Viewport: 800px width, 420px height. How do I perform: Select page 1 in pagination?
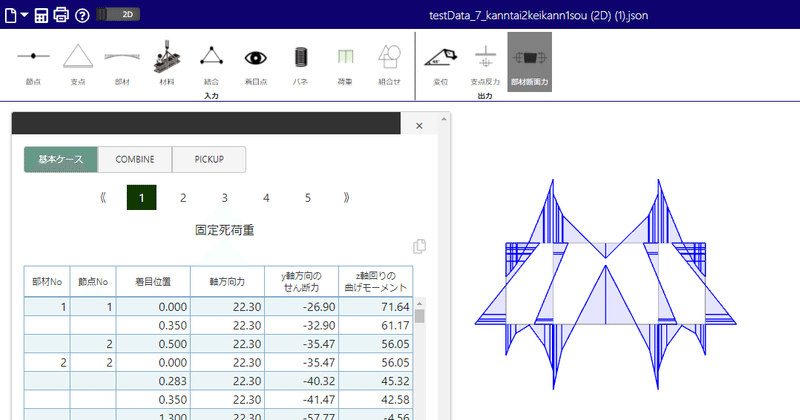coord(141,197)
